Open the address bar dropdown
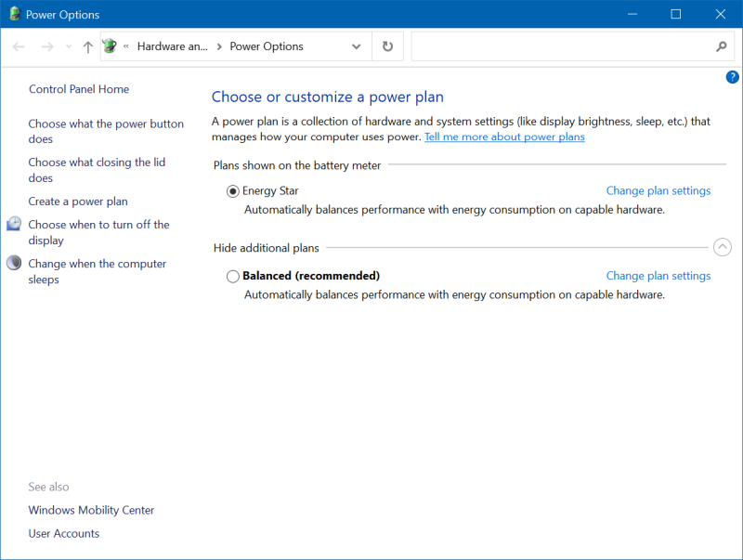Viewport: 743px width, 560px height. [356, 46]
